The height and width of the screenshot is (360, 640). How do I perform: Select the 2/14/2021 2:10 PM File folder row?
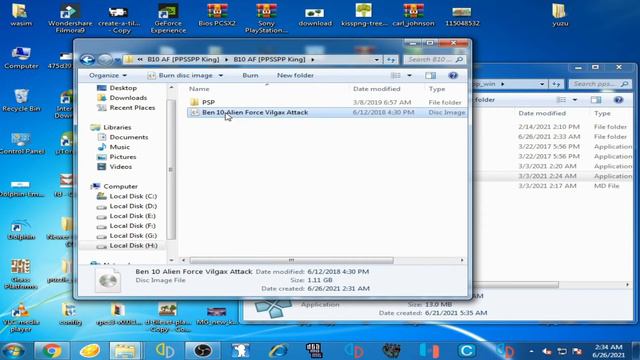point(553,127)
